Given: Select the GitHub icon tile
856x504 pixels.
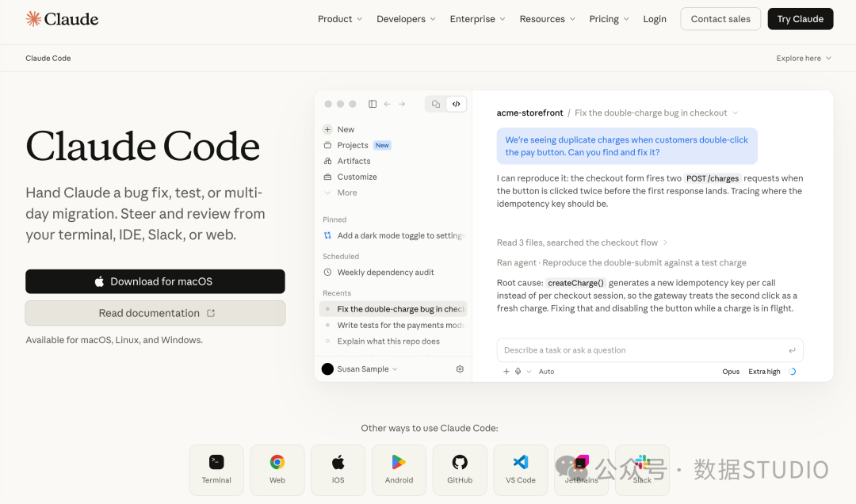Looking at the screenshot, I should [x=460, y=470].
